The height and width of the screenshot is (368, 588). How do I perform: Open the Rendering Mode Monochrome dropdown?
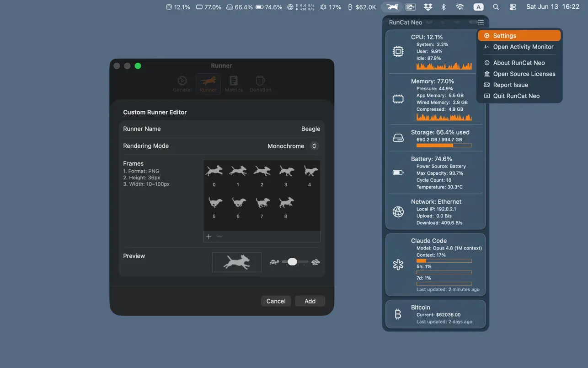(293, 146)
